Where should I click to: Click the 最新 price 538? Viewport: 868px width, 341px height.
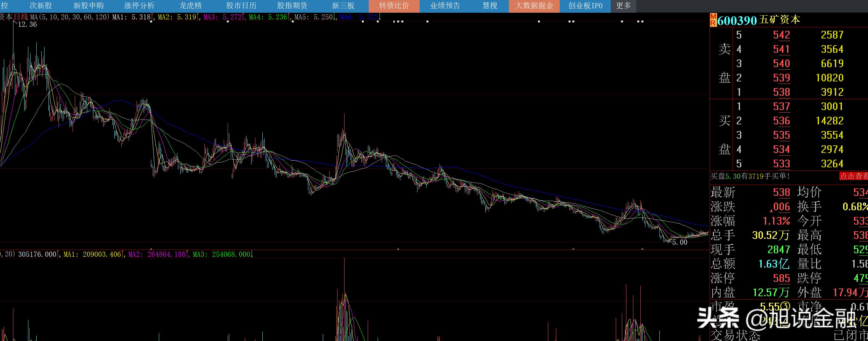click(781, 192)
